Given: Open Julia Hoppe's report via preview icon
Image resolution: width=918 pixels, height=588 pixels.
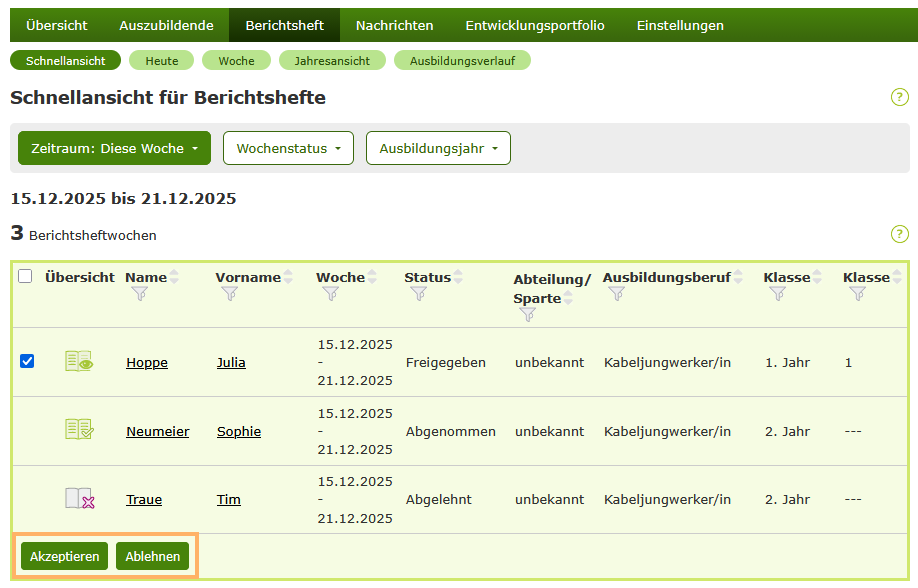Looking at the screenshot, I should pos(78,362).
